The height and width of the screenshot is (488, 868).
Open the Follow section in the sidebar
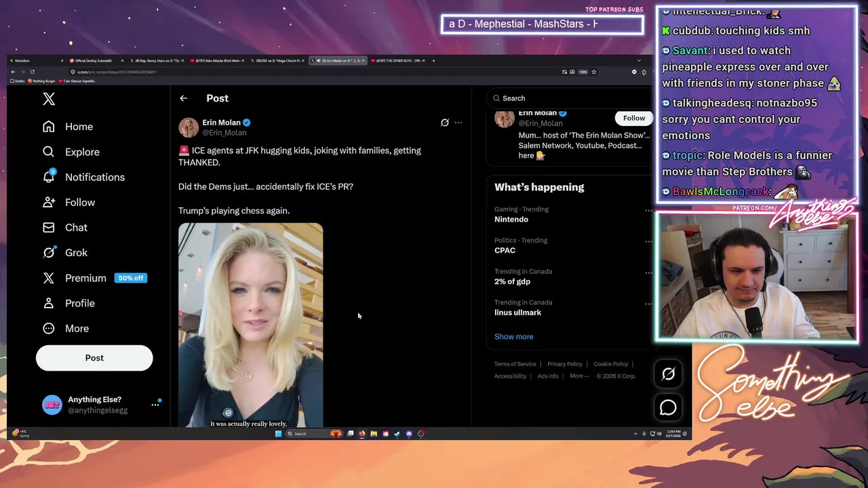point(68,202)
